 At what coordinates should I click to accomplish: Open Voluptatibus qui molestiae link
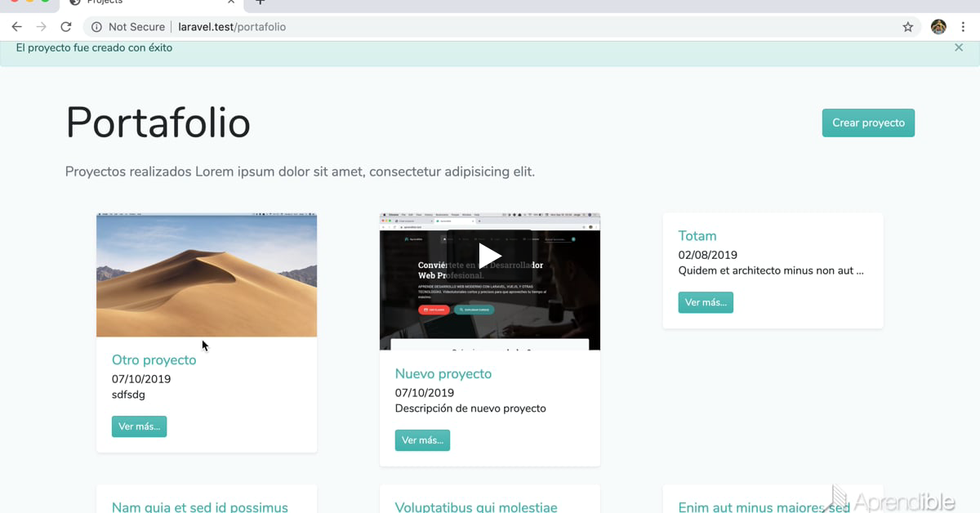[476, 507]
